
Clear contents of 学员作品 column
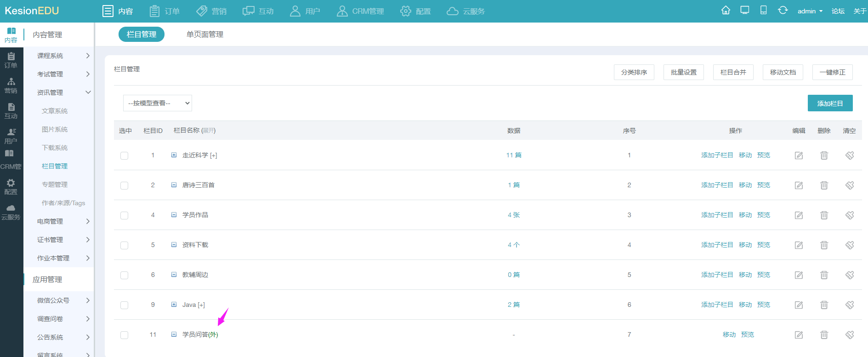[x=850, y=215]
